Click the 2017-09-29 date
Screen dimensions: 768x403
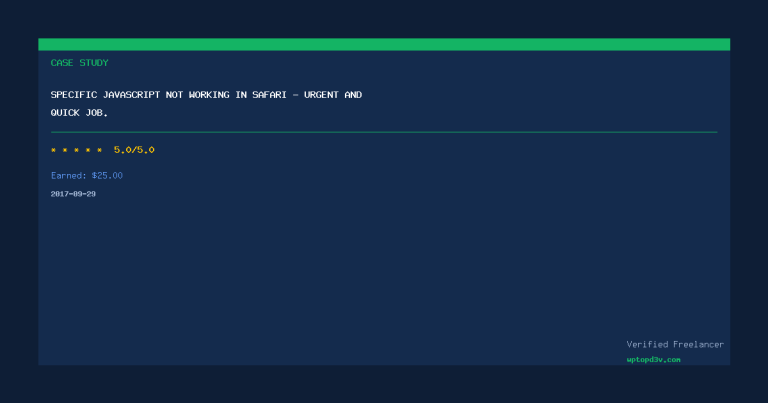coord(73,194)
